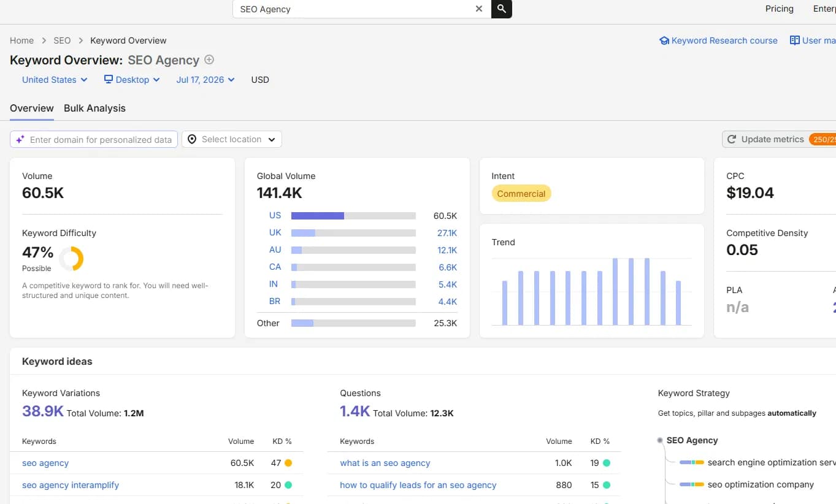Click the IN country volume link
This screenshot has height=504, width=836.
tap(274, 284)
